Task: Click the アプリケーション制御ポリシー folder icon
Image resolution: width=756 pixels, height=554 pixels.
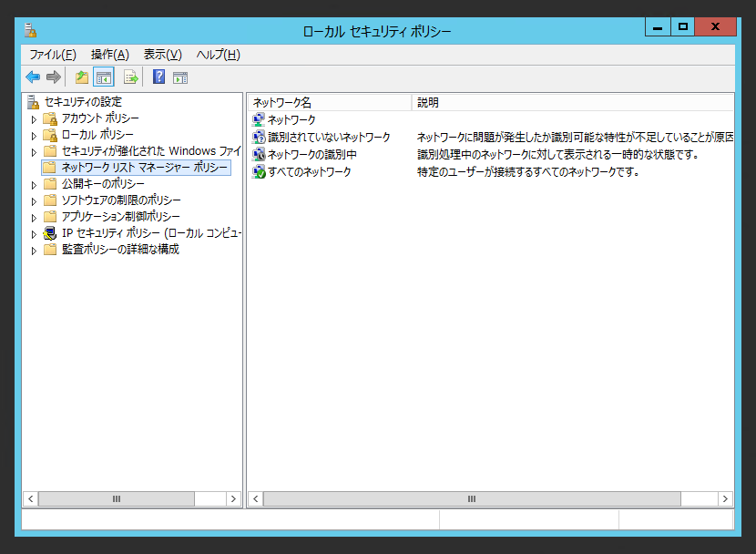Action: pos(50,217)
